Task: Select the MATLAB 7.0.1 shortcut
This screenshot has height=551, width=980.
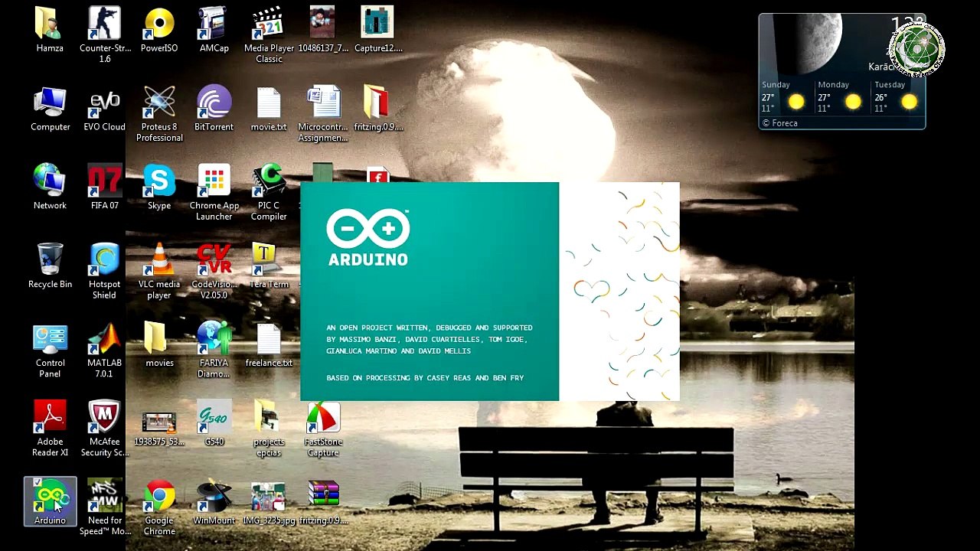Action: click(105, 350)
